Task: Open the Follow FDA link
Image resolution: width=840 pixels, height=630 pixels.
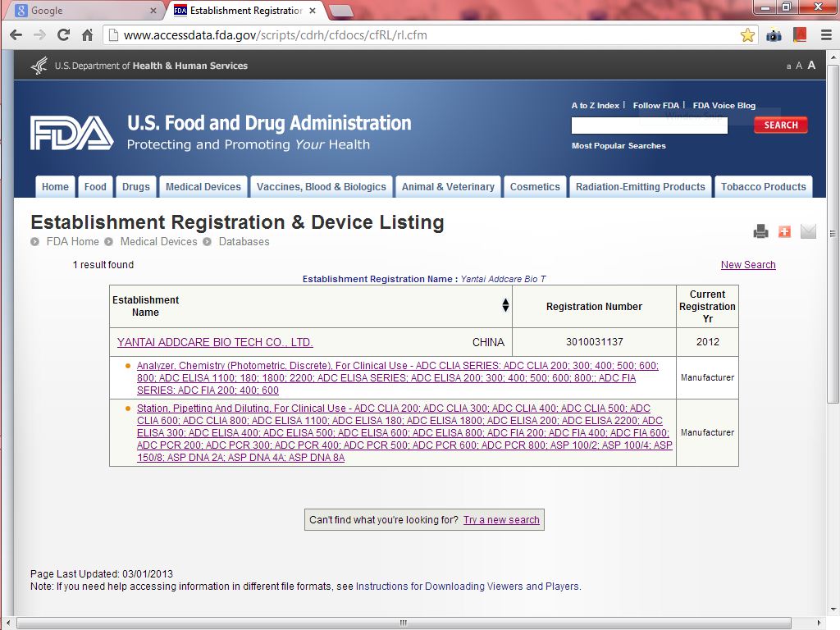Action: [x=655, y=106]
